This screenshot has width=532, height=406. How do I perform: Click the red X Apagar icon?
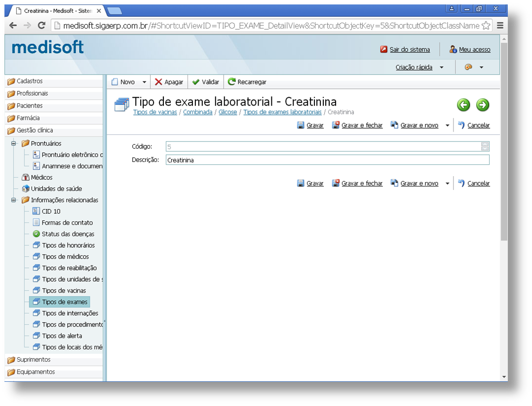click(x=158, y=82)
